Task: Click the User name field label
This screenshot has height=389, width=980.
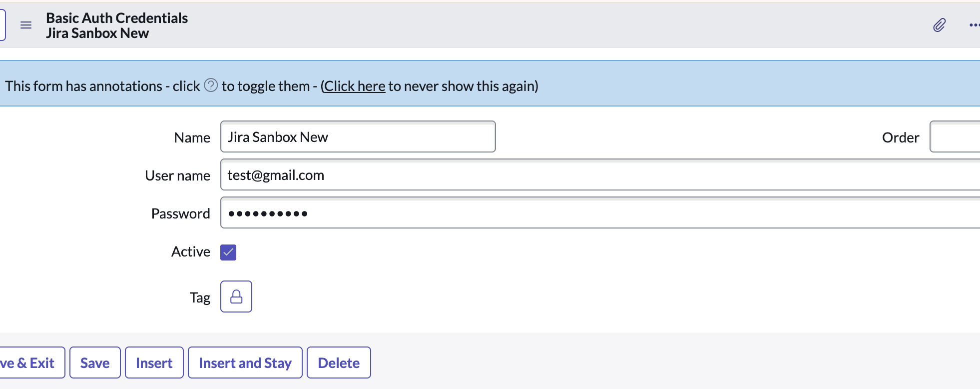Action: point(177,175)
